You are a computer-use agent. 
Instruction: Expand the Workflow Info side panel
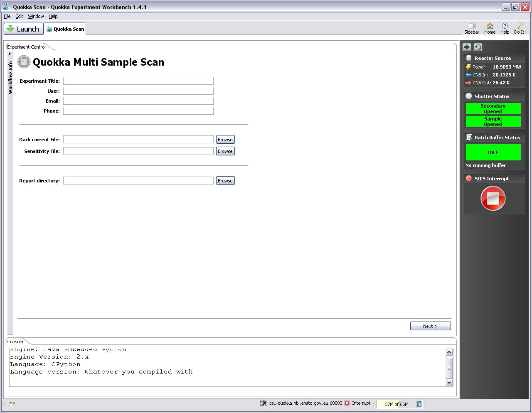[10, 54]
